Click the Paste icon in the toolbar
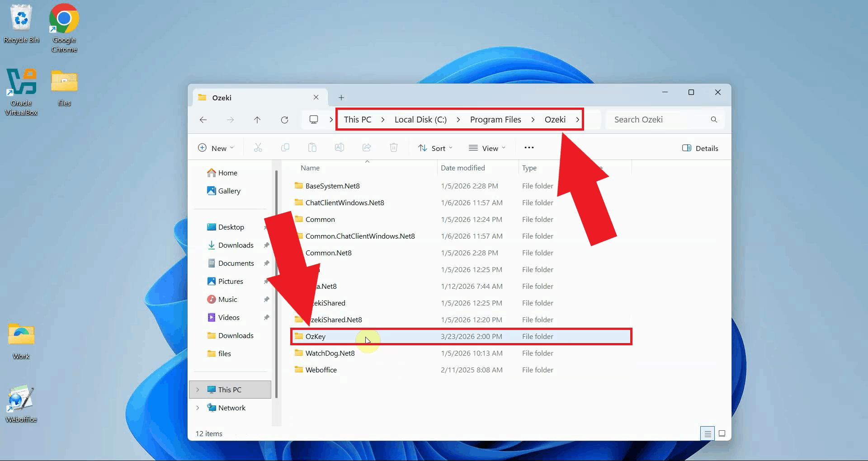868x461 pixels. pyautogui.click(x=312, y=147)
